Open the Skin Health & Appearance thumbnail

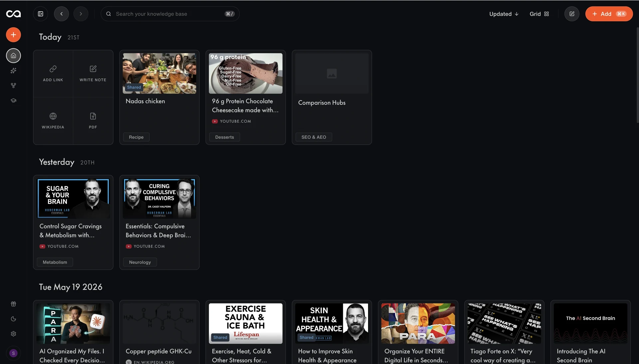[x=332, y=323]
